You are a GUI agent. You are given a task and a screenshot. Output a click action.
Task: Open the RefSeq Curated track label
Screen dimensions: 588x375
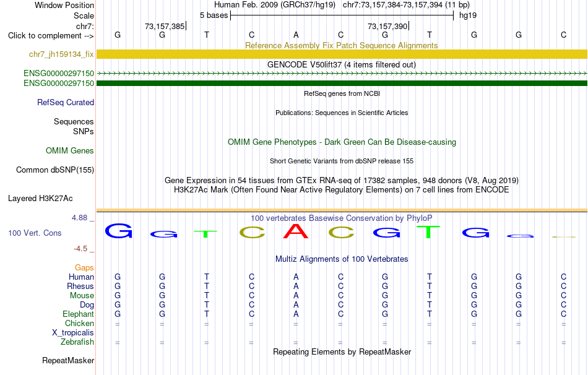[x=66, y=102]
